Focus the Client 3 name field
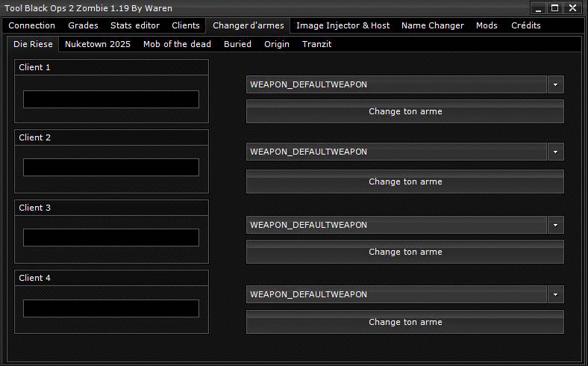Viewport: 588px width, 366px height. click(x=111, y=238)
